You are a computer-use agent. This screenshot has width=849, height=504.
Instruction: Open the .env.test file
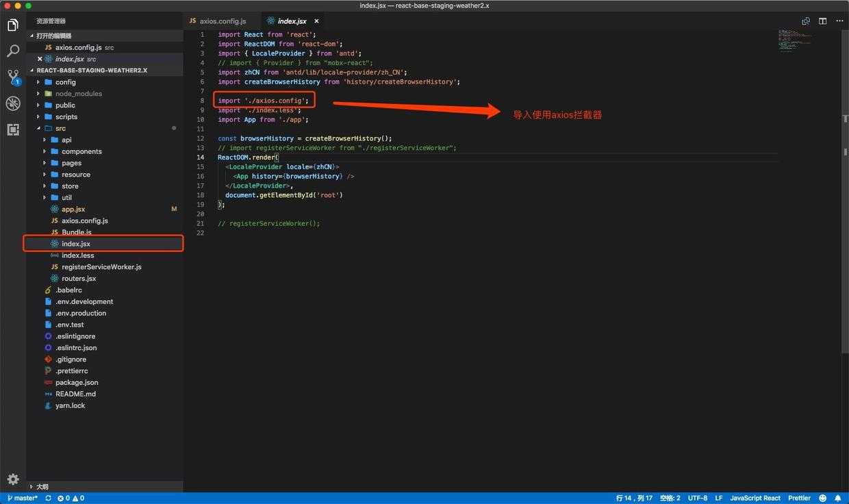pyautogui.click(x=70, y=325)
